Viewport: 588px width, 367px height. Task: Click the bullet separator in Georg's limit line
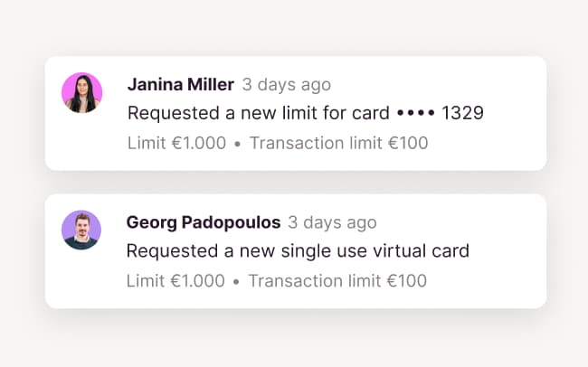(236, 281)
